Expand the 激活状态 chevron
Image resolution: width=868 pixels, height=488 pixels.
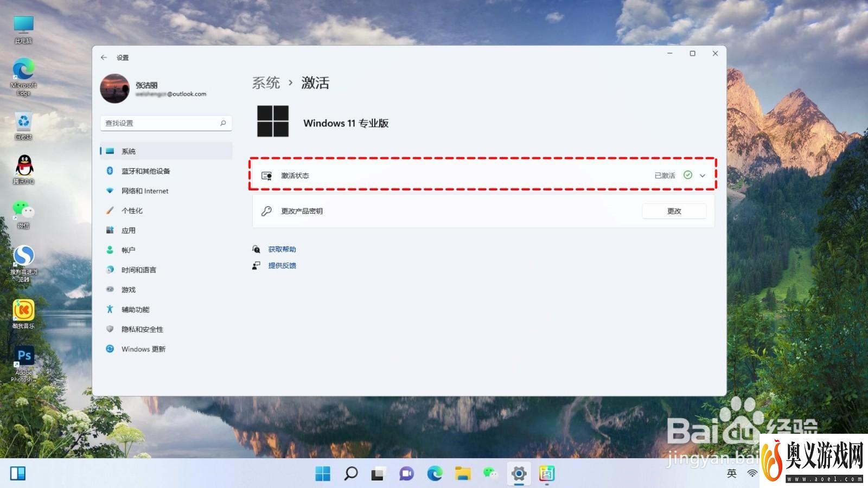pyautogui.click(x=703, y=176)
